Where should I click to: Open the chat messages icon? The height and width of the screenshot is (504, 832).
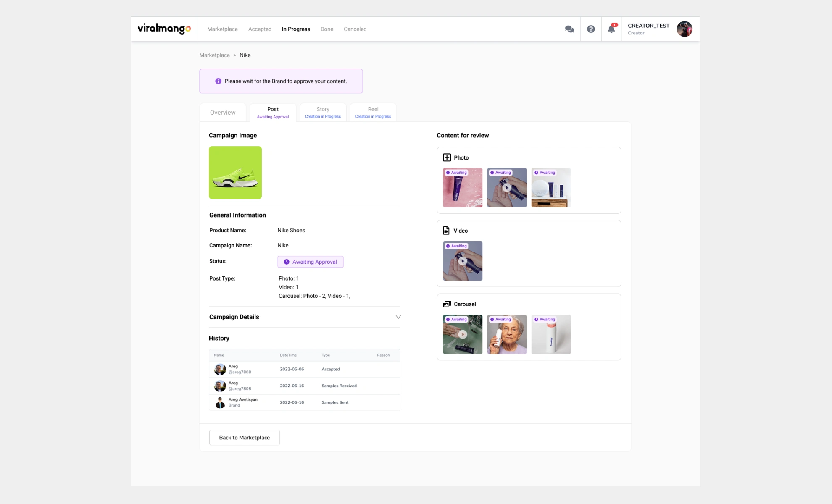click(569, 29)
